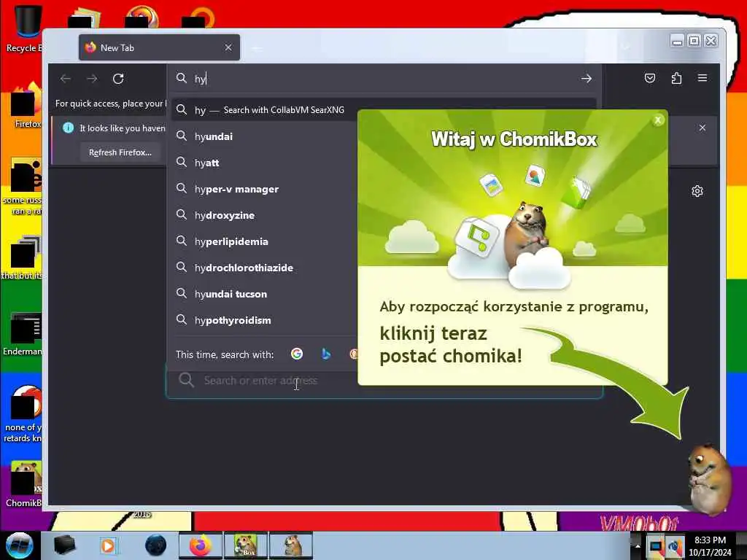Click the Refresh Firefox... button

coord(120,152)
